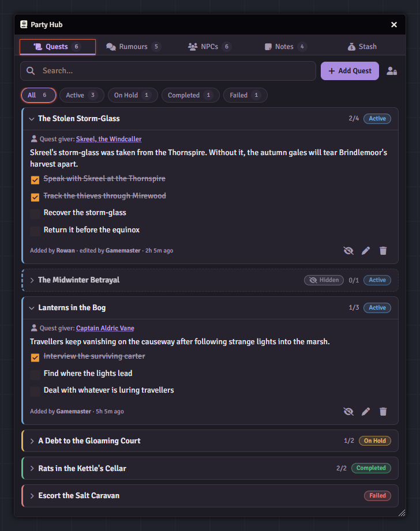Click the 2/2 progress count

click(342, 468)
